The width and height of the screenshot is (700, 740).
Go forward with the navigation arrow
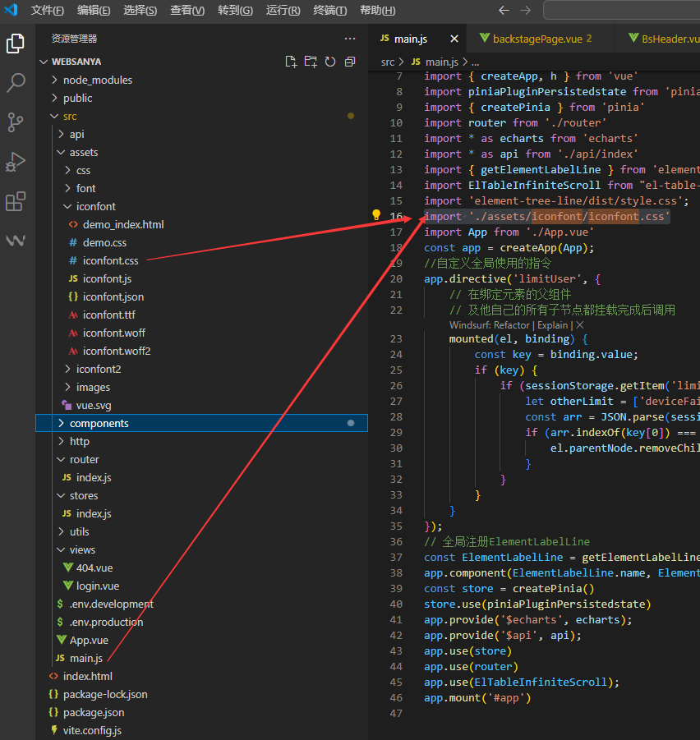point(525,11)
